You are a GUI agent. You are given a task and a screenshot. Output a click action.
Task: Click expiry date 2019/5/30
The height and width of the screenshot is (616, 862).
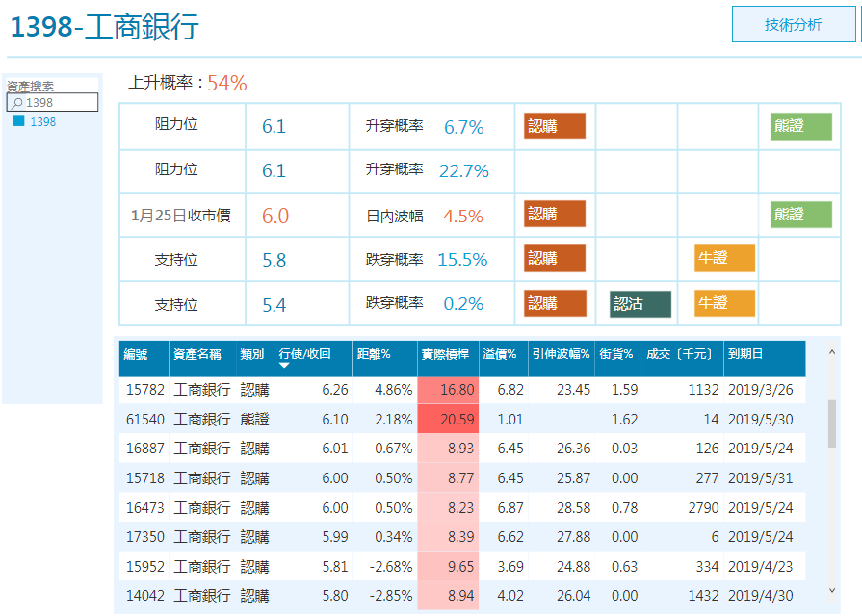pos(760,420)
